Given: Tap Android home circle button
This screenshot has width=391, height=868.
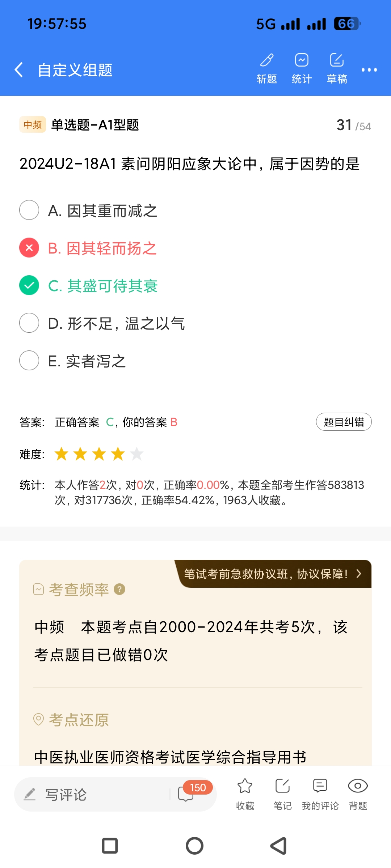Looking at the screenshot, I should point(195,846).
